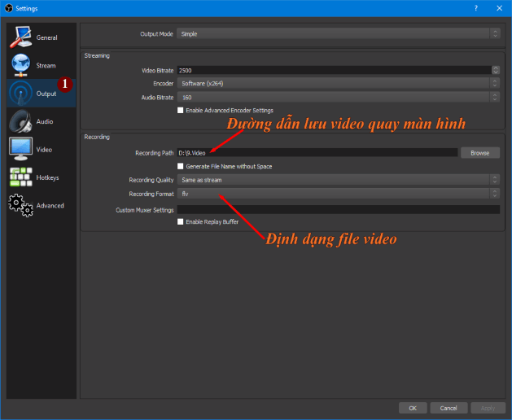
Task: Click the Browse button
Action: pos(479,152)
